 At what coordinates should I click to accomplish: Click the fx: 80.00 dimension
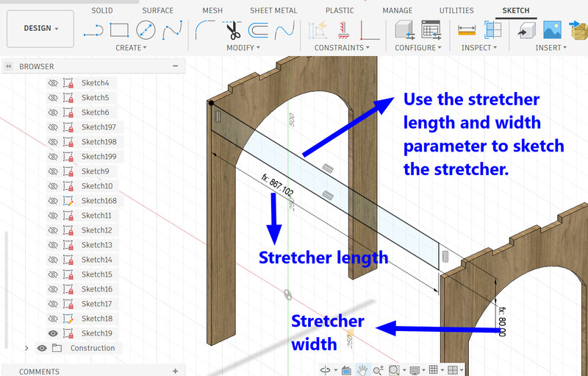tap(503, 322)
